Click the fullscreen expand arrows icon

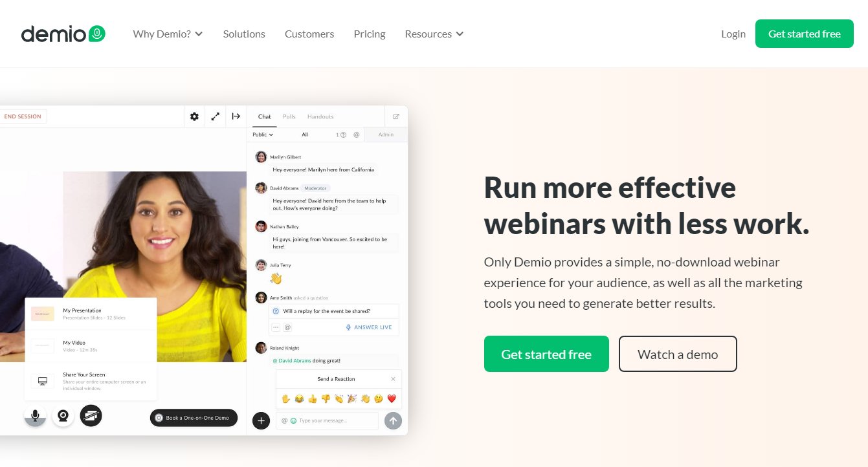tap(215, 116)
